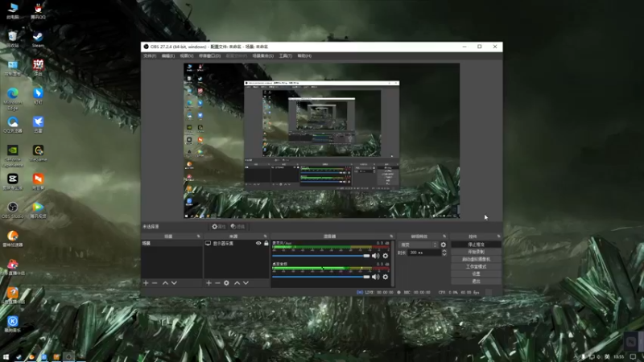644x362 pixels.
Task: Open the QQ Browser desktop shortcut
Action: click(12, 125)
